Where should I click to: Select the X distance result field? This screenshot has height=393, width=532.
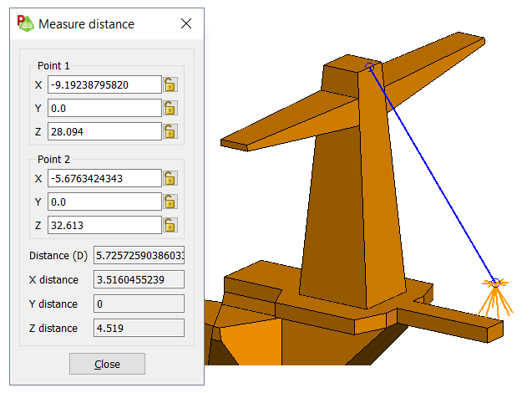(x=139, y=280)
